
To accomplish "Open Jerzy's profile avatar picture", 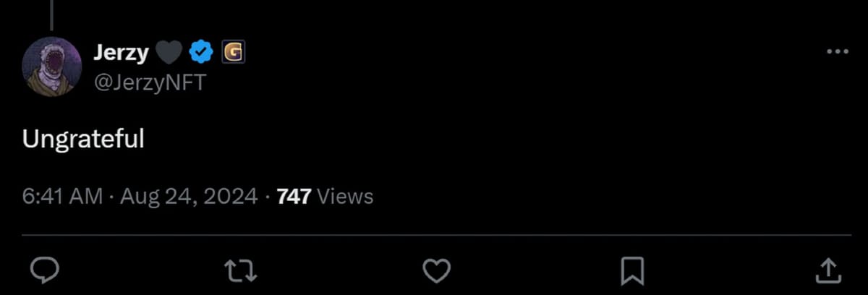I will pyautogui.click(x=52, y=66).
